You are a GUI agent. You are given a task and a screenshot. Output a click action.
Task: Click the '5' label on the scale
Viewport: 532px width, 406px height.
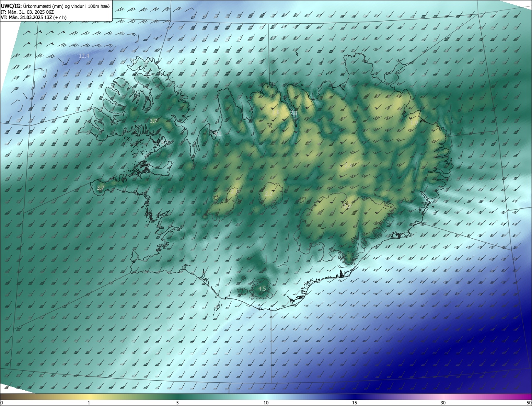[177, 403]
